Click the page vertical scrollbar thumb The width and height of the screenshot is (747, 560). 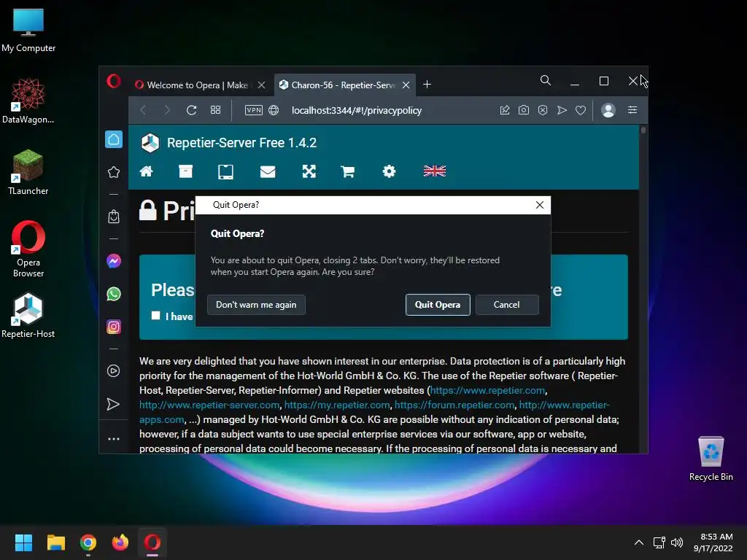click(643, 130)
